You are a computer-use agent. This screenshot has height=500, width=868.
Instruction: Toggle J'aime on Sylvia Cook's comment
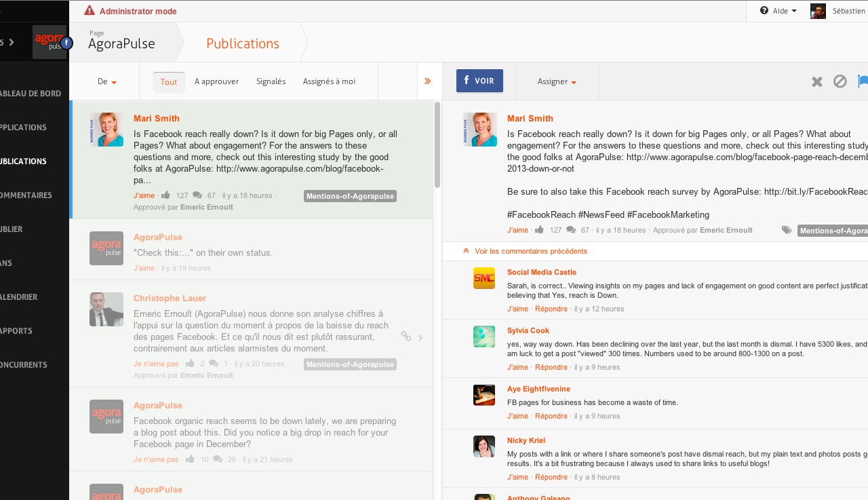[x=517, y=367]
